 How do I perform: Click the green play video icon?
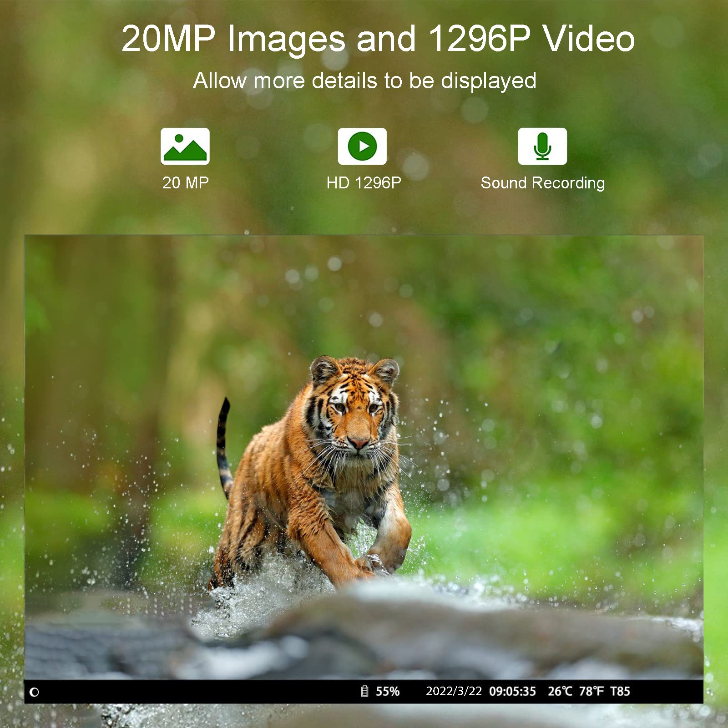point(362,146)
